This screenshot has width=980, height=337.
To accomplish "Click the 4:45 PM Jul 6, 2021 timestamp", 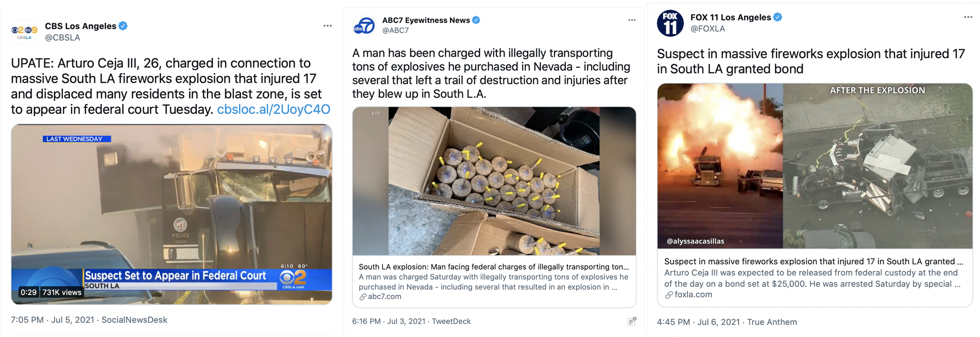I will point(698,322).
